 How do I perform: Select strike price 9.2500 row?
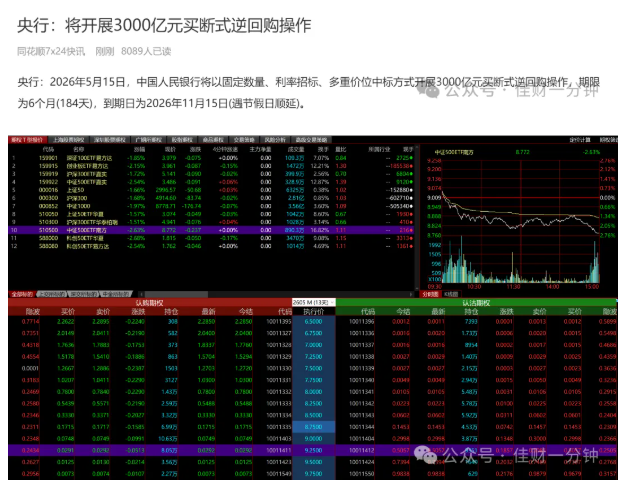[313, 450]
